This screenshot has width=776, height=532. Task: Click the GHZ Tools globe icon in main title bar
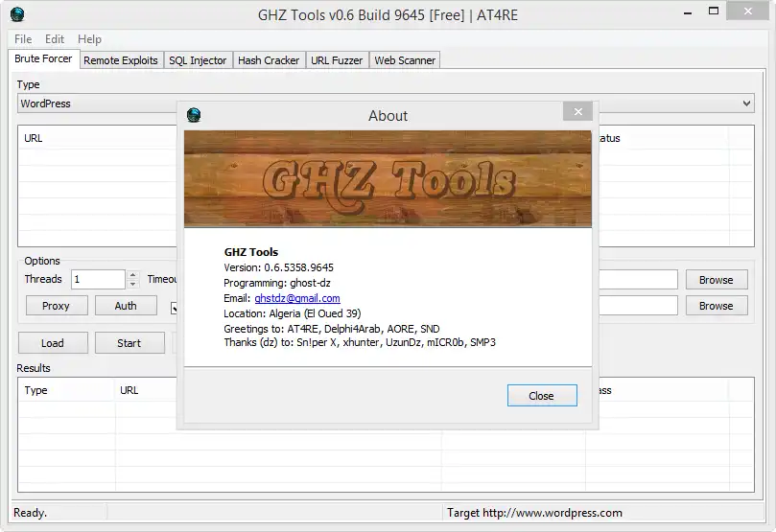[x=17, y=14]
